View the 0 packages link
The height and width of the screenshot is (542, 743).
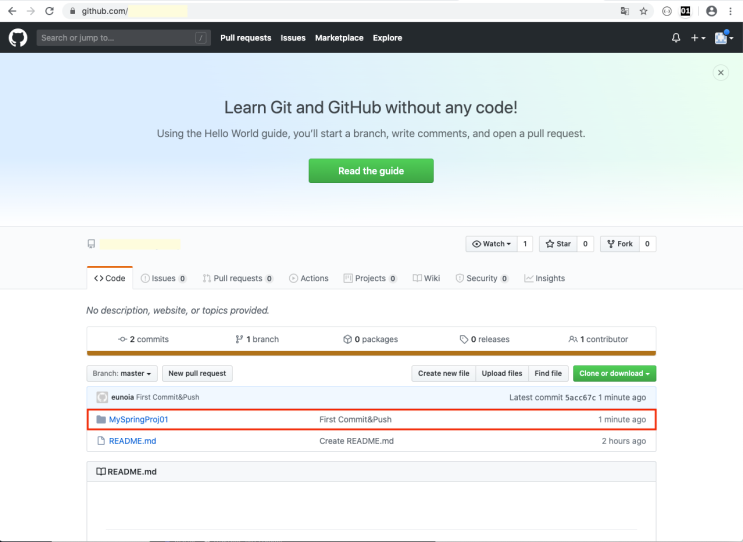click(x=371, y=339)
